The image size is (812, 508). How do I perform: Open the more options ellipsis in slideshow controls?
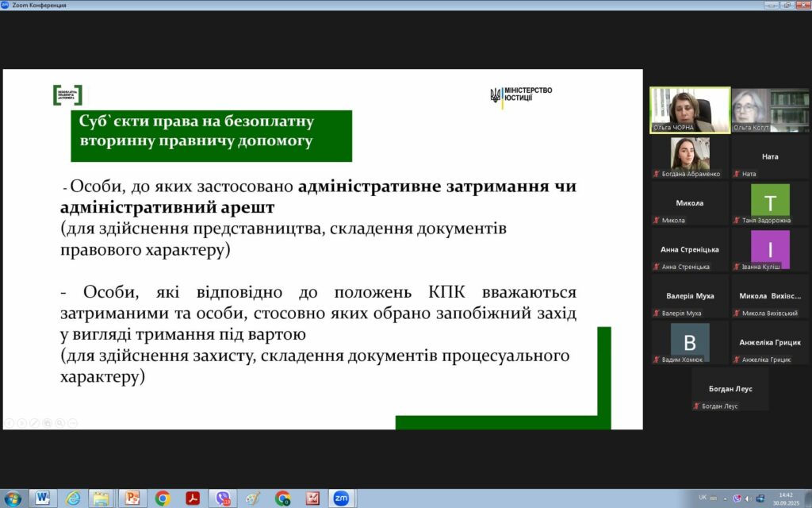pyautogui.click(x=72, y=422)
